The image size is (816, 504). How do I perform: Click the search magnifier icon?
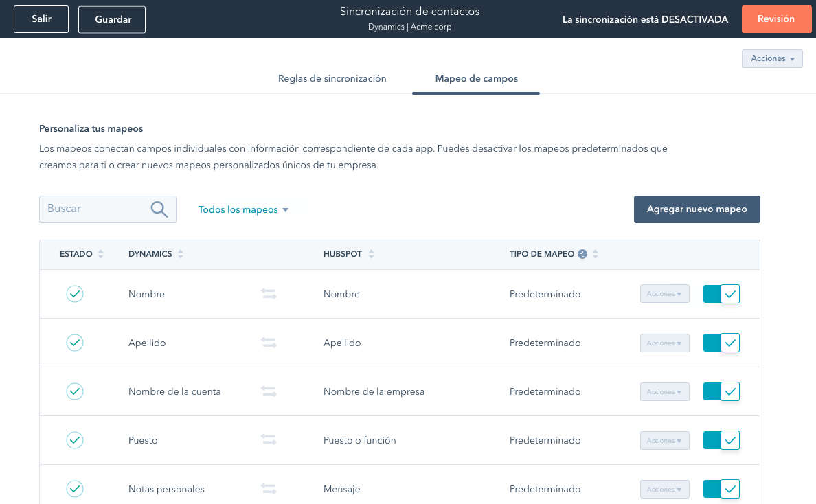(159, 209)
